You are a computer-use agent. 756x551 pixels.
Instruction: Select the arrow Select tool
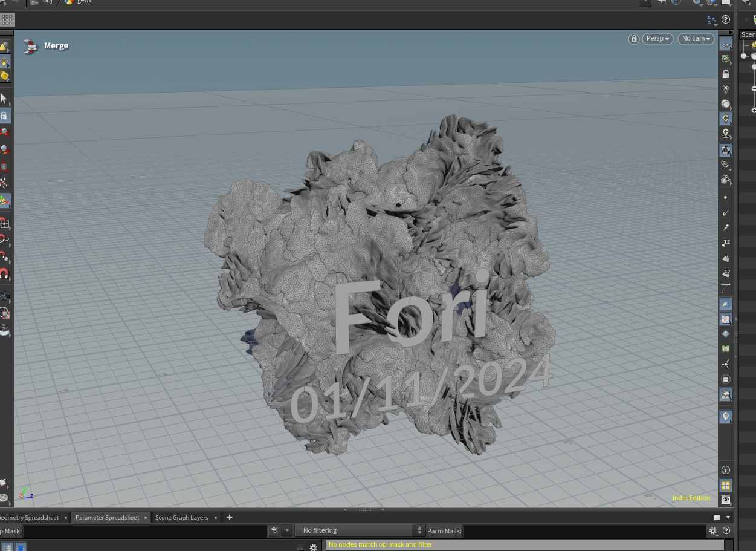(4, 98)
